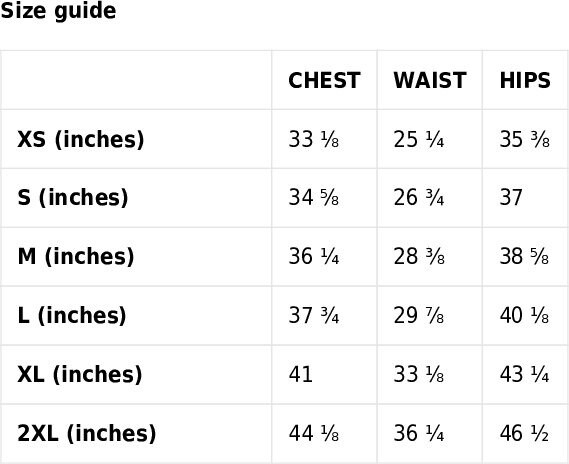Select the WAIST column header
This screenshot has height=464, width=569.
430,80
